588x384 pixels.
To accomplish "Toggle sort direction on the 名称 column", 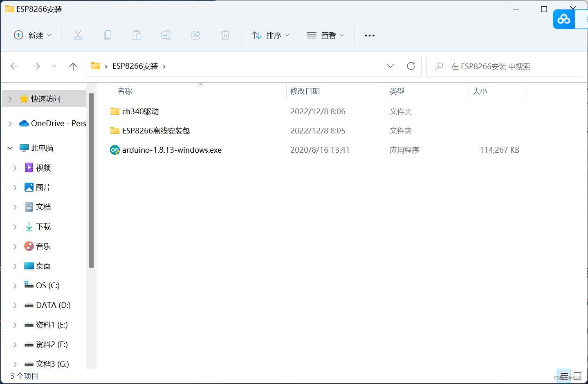I will pos(125,91).
